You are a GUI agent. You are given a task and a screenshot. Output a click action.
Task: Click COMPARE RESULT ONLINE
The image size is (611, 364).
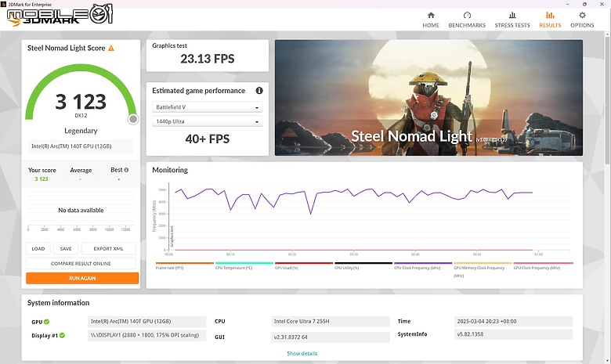(x=81, y=263)
